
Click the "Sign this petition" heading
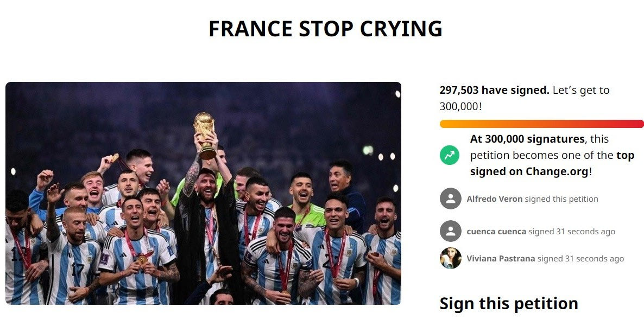coord(508,304)
